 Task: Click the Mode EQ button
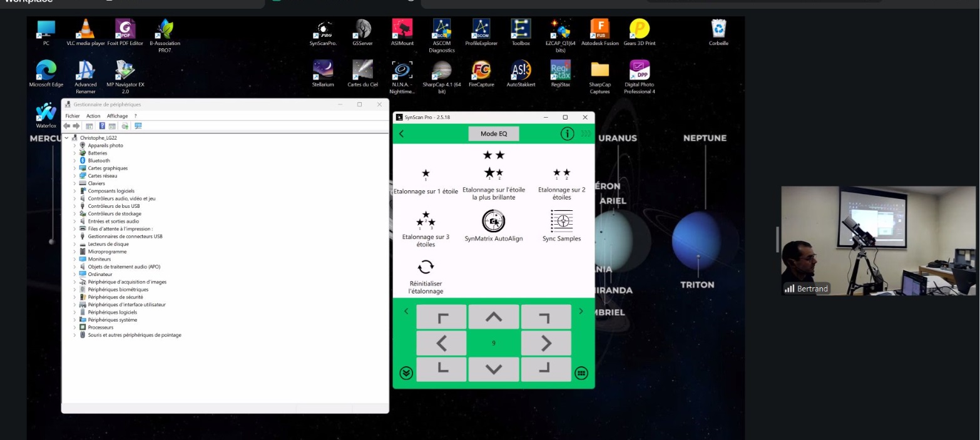point(494,134)
